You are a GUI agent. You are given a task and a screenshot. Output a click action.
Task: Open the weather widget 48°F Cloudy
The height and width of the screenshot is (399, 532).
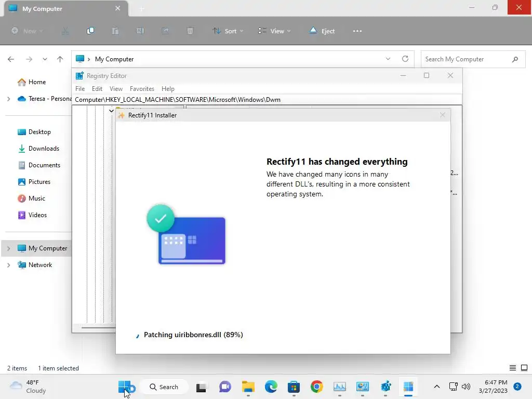coord(28,387)
